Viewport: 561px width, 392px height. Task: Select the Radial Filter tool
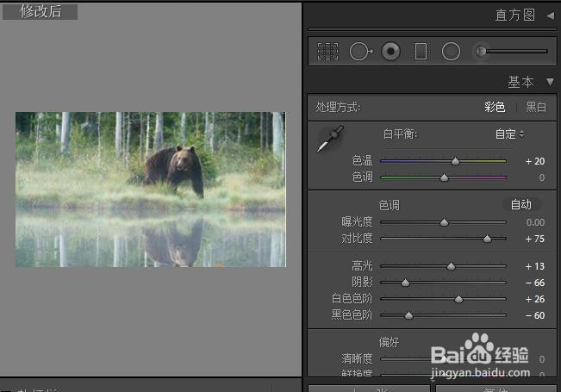(x=451, y=52)
